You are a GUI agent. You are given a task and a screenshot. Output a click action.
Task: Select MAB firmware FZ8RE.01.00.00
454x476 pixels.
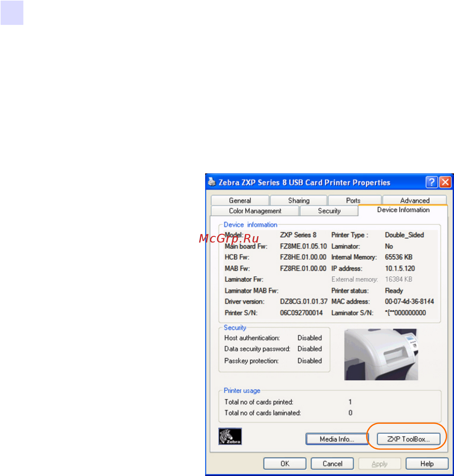(x=303, y=268)
